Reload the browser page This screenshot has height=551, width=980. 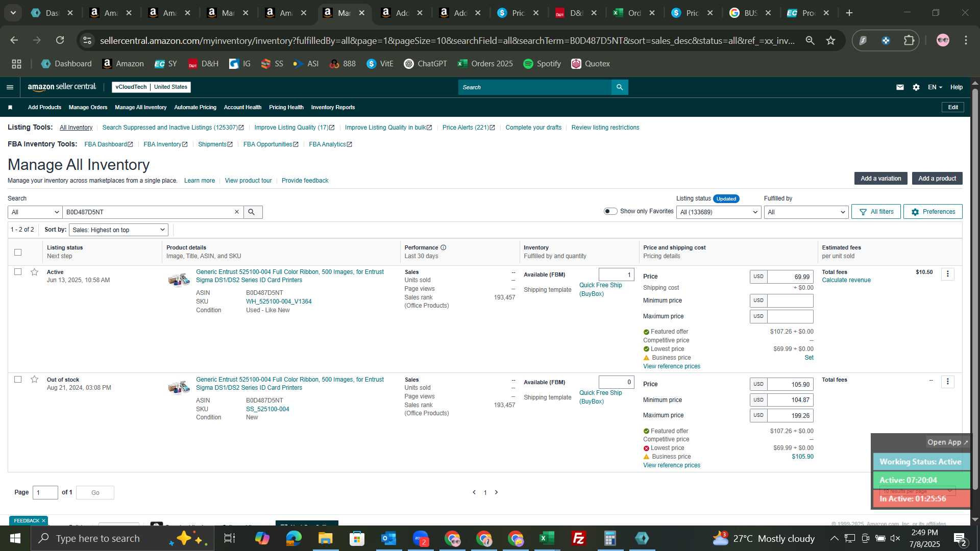click(60, 40)
